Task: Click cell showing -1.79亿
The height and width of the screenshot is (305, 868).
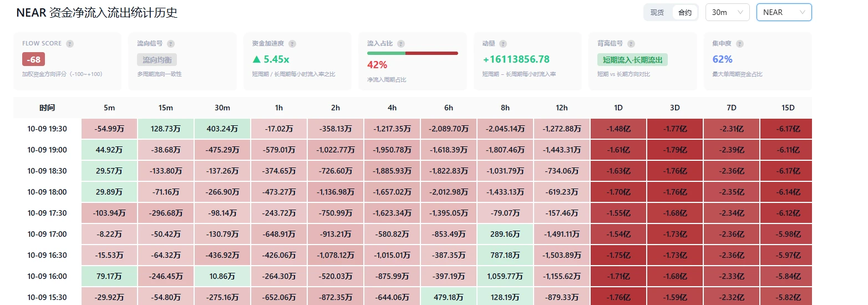Action: point(675,150)
